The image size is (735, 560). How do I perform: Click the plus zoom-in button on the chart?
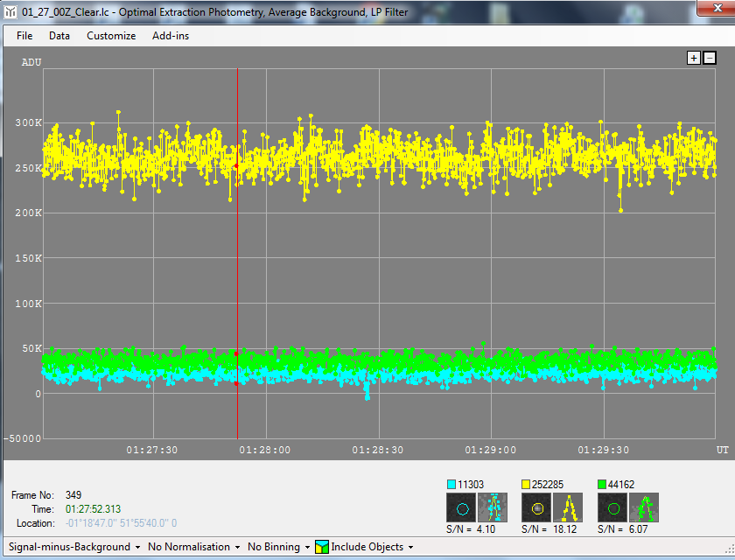pos(694,58)
